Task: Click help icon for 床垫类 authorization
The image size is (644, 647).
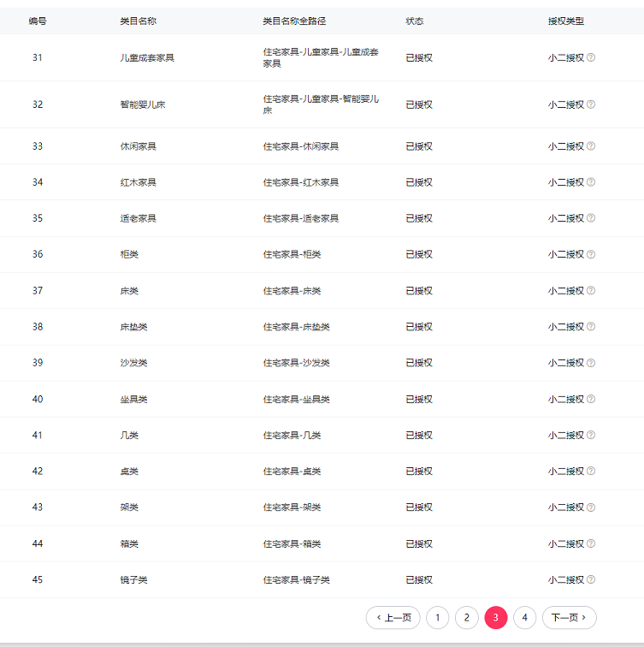Action: click(591, 327)
